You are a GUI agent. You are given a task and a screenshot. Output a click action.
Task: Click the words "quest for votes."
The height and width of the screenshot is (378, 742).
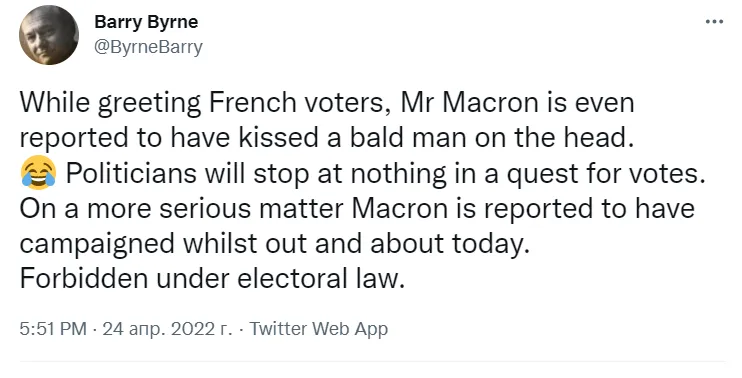[x=606, y=174]
